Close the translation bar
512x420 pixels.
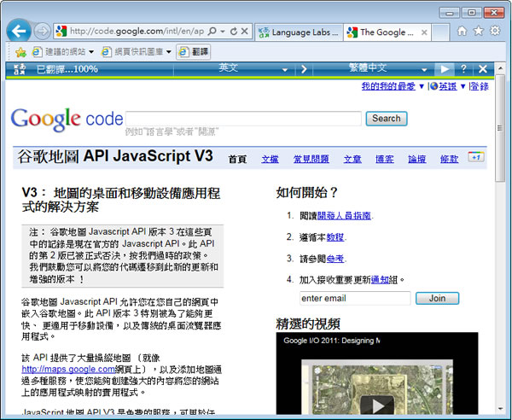pyautogui.click(x=483, y=69)
